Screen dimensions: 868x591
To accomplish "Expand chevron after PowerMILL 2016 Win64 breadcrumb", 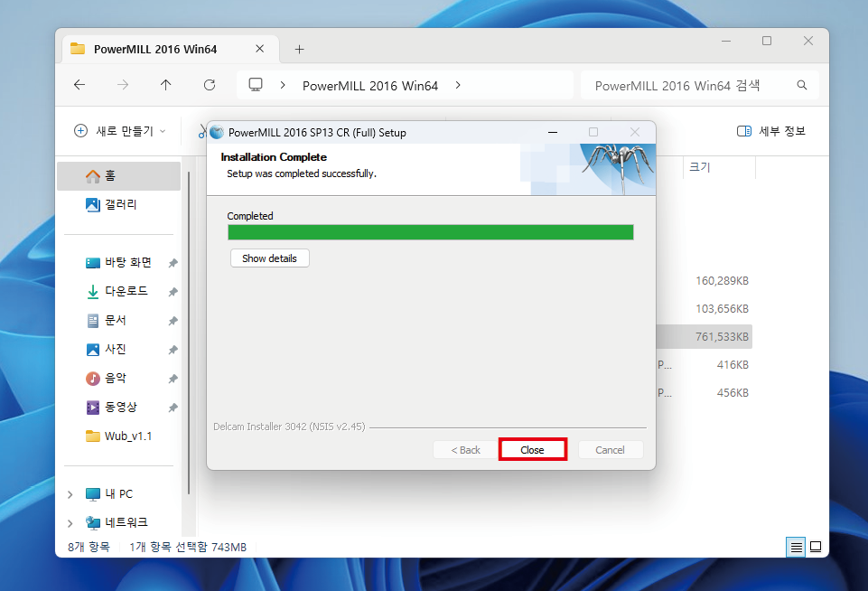I will coord(458,85).
